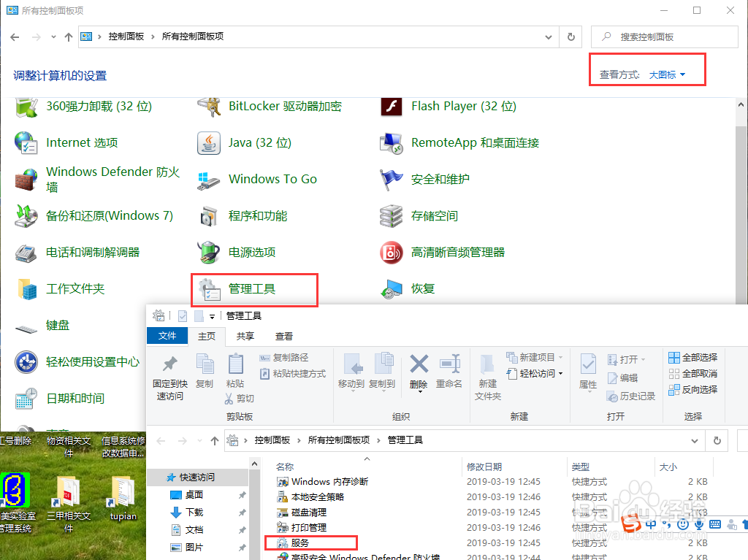Screen dimensions: 748x560
Task: Open 文件 tab in 管理工具 window
Action: click(167, 336)
